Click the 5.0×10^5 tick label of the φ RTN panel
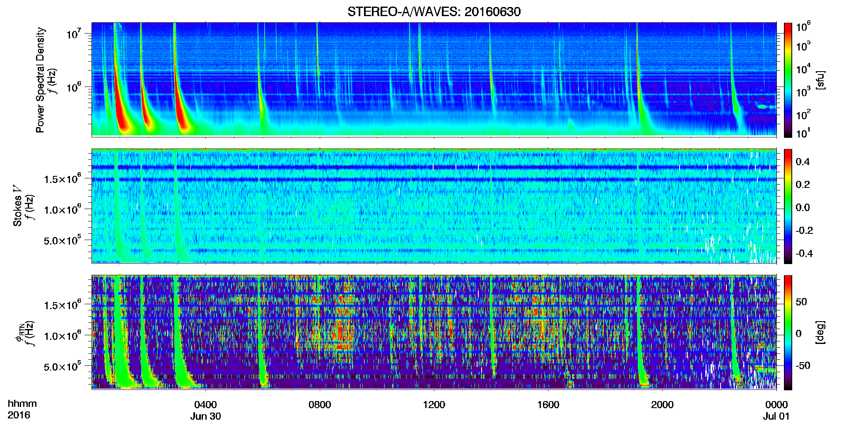 (62, 366)
